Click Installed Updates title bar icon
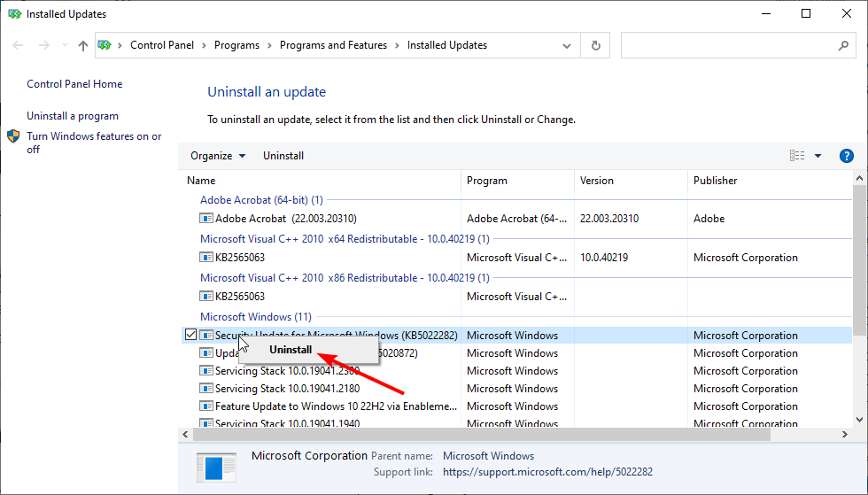This screenshot has width=868, height=495. click(14, 14)
